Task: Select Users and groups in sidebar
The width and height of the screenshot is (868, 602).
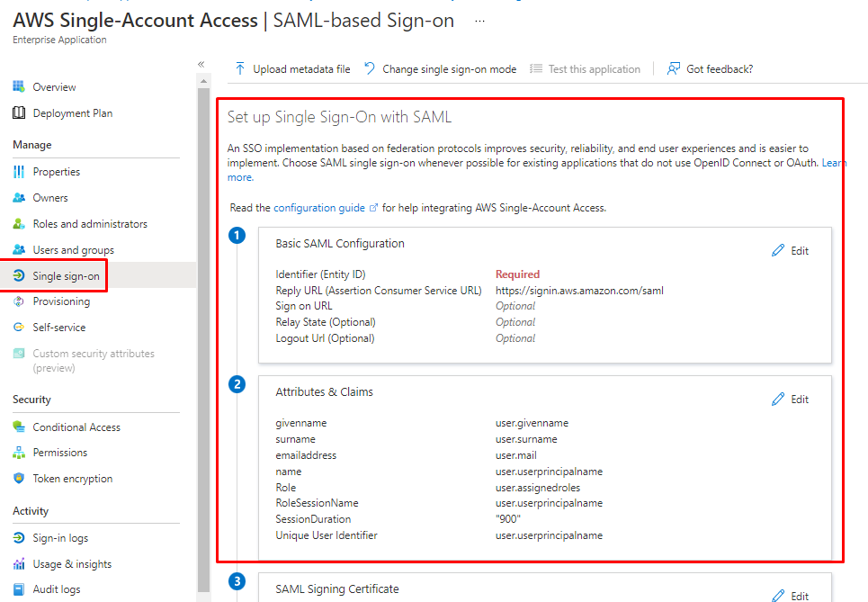Action: tap(73, 250)
